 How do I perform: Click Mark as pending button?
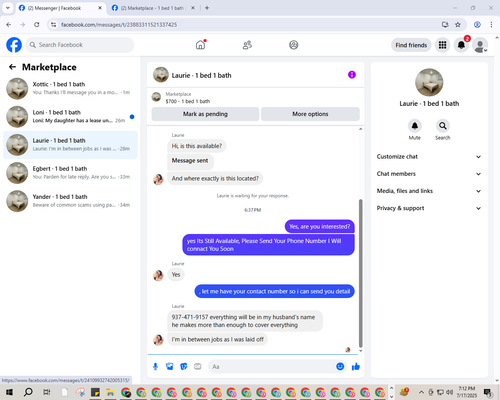tap(205, 114)
